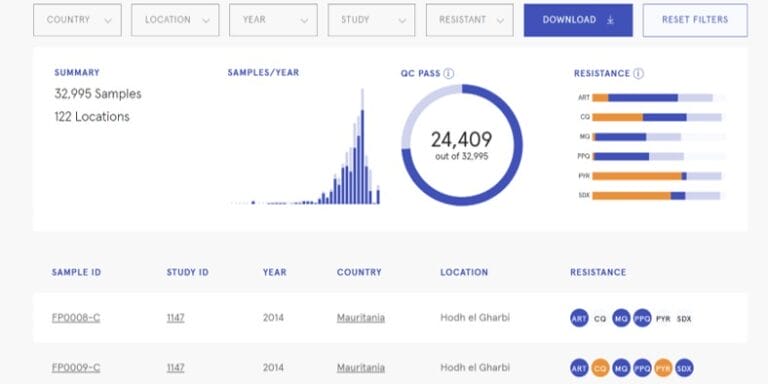The width and height of the screenshot is (768, 384).
Task: Click ART resistance badge in FP0009-C row
Action: [x=579, y=368]
